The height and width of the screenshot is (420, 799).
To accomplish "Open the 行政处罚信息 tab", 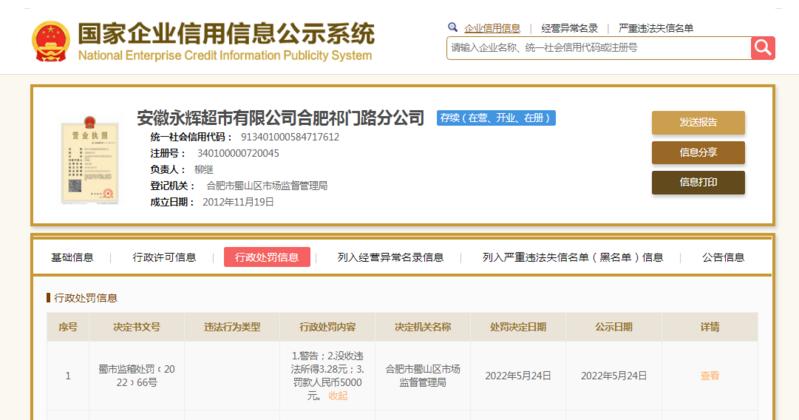I will [267, 257].
